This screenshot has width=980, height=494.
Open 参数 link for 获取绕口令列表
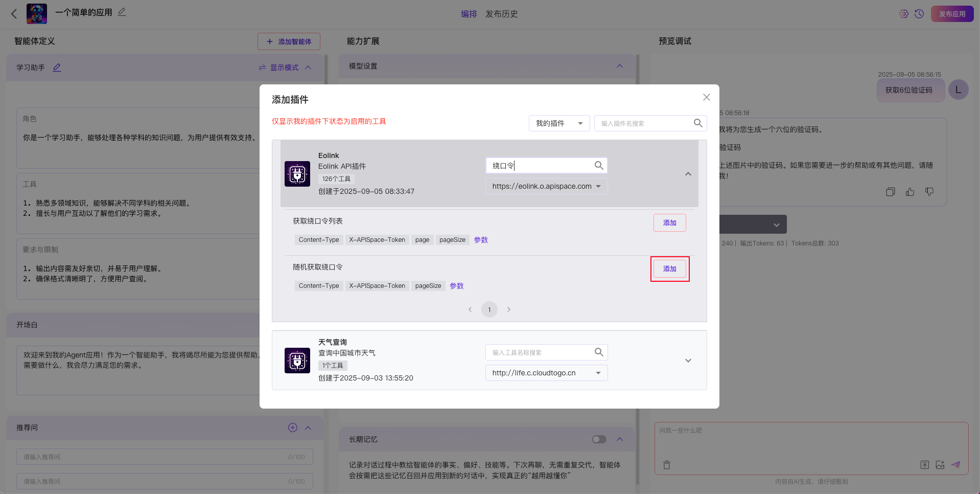[x=481, y=240]
